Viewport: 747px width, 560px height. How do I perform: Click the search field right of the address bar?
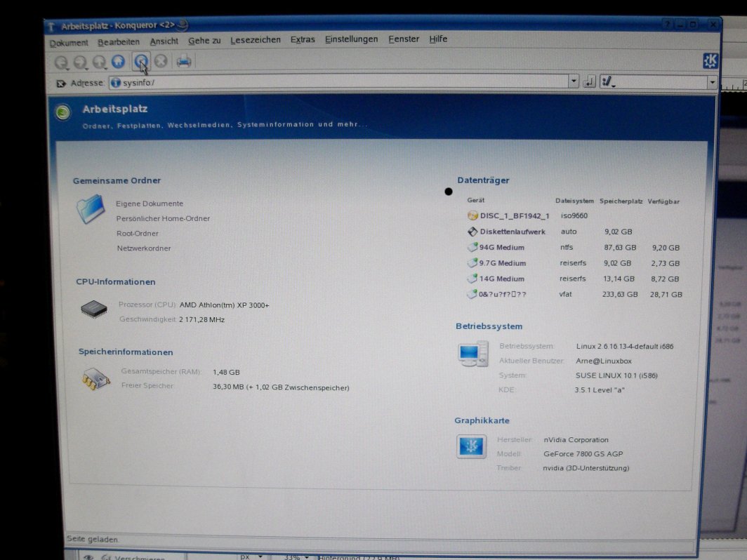click(x=654, y=82)
